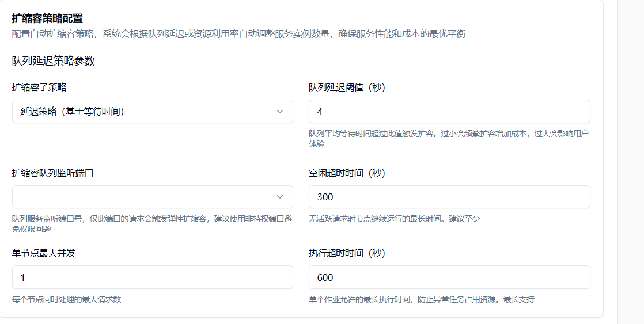Viewport: 644px width, 324px height.
Task: Click the 空闲超时时间 field containing 300
Action: [x=449, y=197]
